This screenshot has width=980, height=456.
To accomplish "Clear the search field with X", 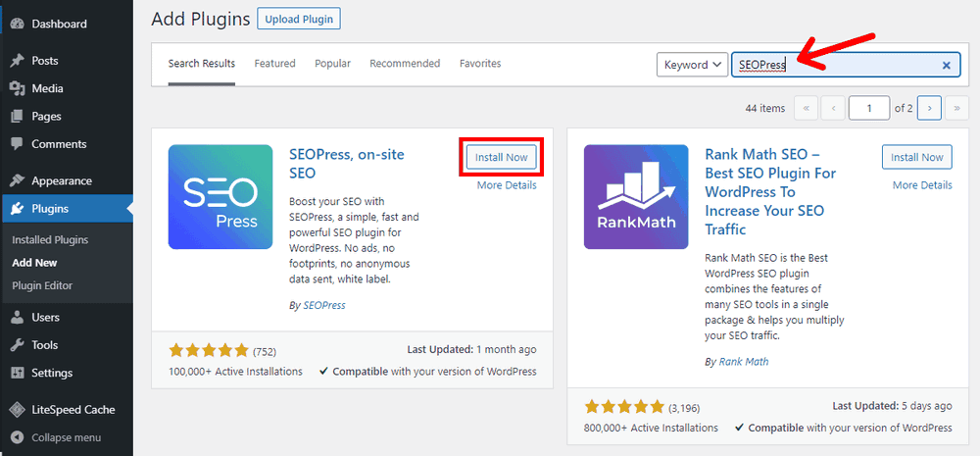I will (x=947, y=65).
